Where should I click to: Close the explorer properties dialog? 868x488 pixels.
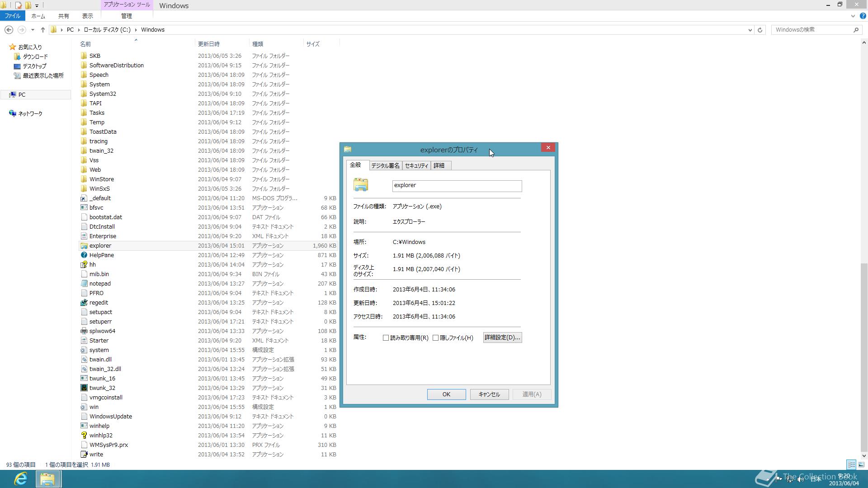tap(548, 148)
